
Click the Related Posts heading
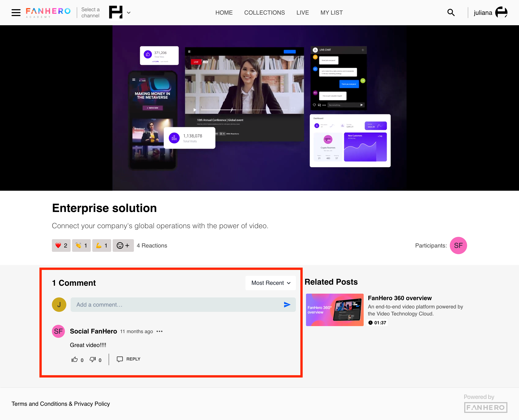click(x=331, y=282)
